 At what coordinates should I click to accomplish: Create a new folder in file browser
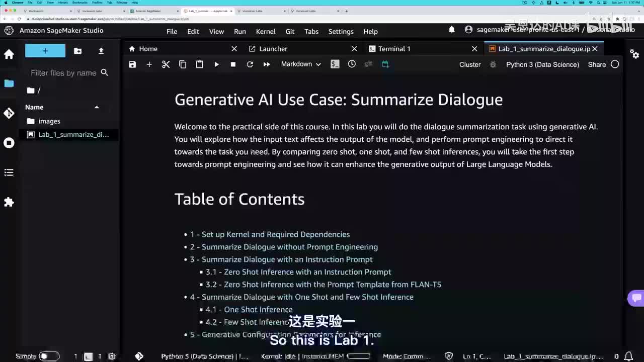click(77, 51)
